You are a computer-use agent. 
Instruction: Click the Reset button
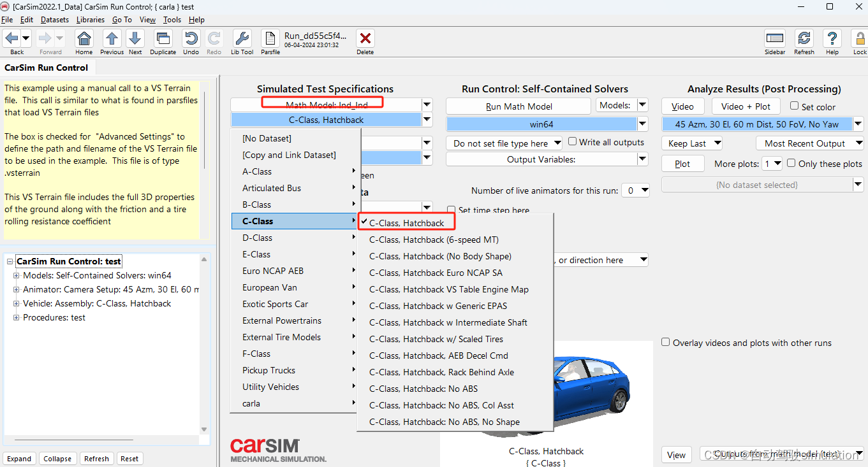[x=129, y=459]
